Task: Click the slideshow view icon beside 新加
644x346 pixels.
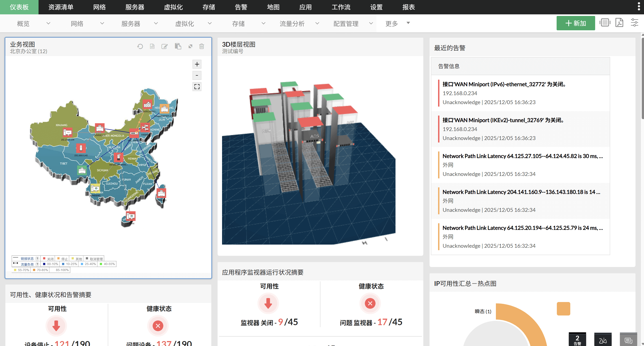Action: click(x=605, y=23)
